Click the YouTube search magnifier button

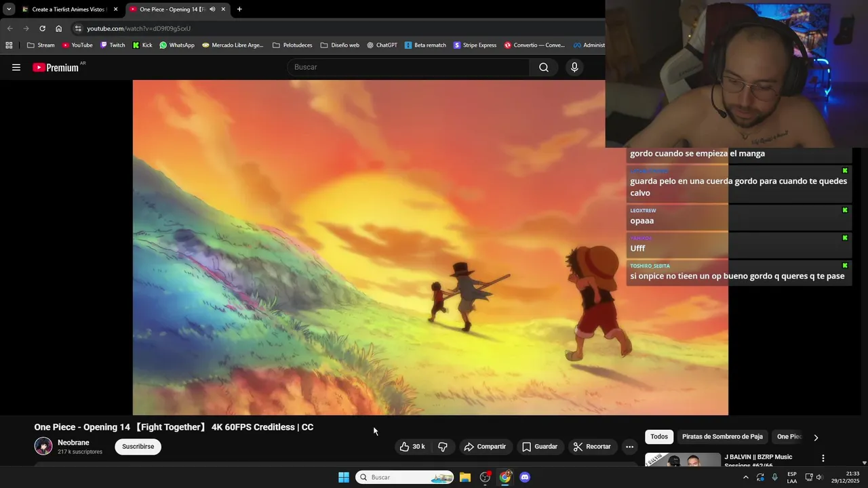(x=544, y=67)
